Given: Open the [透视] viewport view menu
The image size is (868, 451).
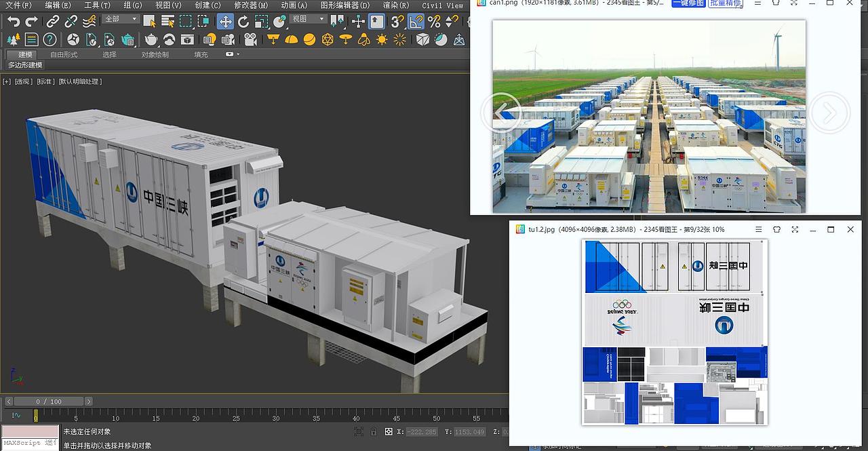Looking at the screenshot, I should 23,81.
